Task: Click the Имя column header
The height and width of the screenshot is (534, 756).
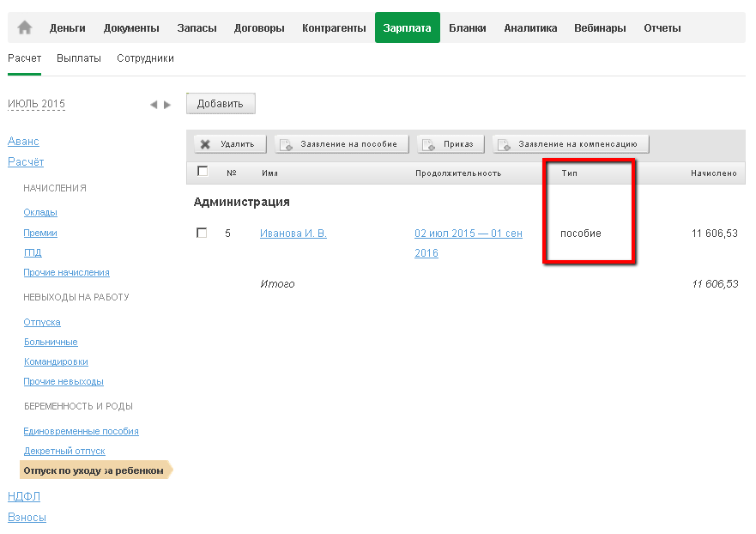Action: click(270, 173)
